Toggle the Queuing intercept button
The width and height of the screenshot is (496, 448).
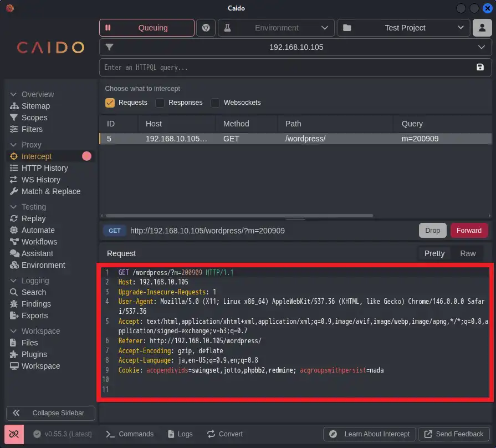(147, 28)
